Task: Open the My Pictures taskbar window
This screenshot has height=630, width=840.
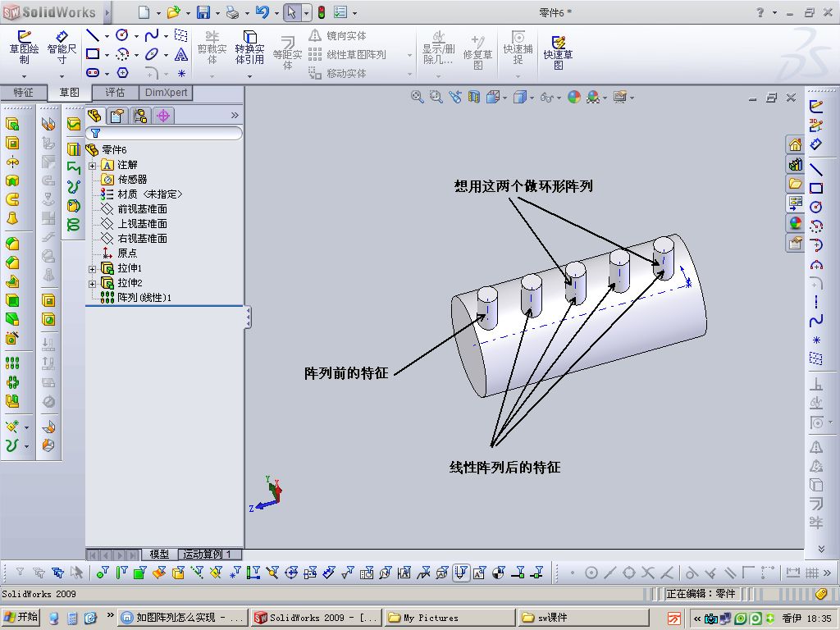Action: [450, 618]
